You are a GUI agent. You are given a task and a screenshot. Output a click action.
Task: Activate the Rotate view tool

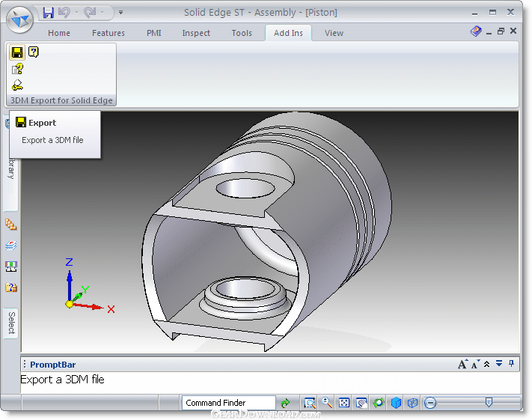coord(379,403)
